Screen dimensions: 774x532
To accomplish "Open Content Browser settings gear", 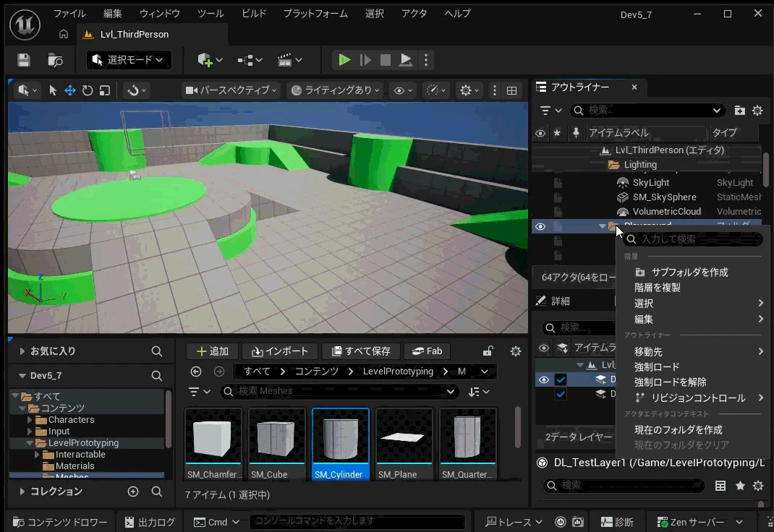I will 515,351.
